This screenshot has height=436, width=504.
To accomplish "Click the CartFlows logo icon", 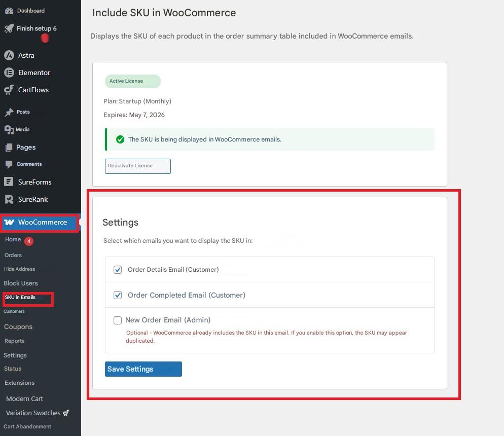I will pos(9,90).
